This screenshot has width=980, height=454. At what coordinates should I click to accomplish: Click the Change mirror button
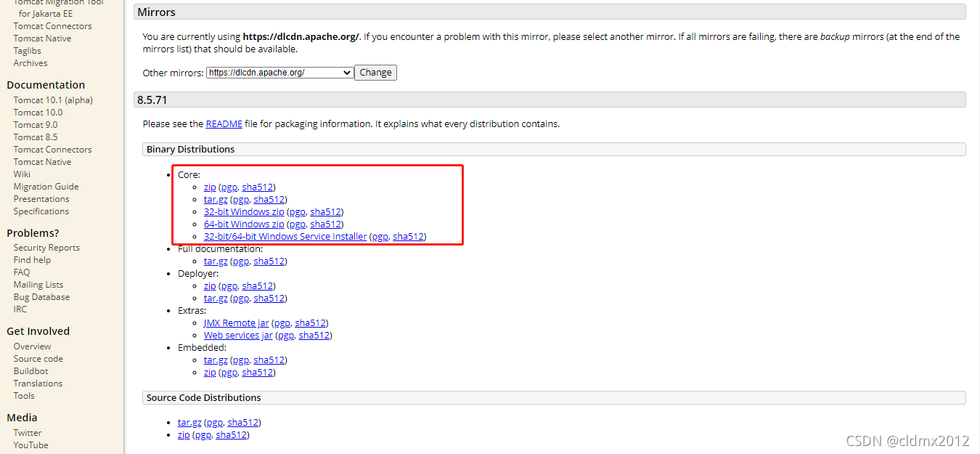tap(375, 73)
